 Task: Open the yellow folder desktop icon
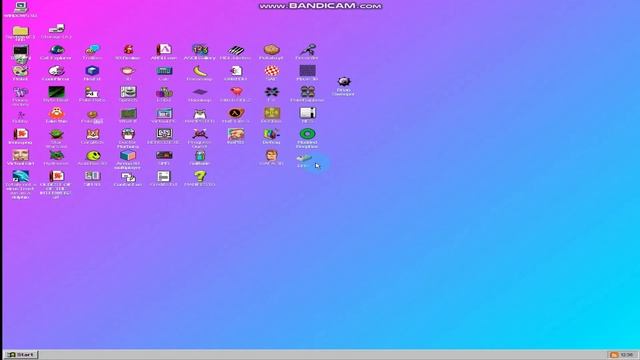pos(20,30)
